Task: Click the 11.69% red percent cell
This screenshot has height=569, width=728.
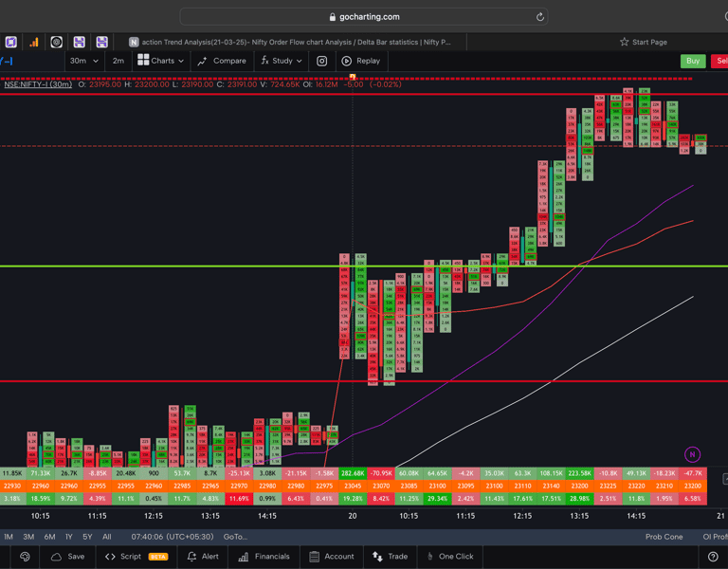Action: click(239, 499)
